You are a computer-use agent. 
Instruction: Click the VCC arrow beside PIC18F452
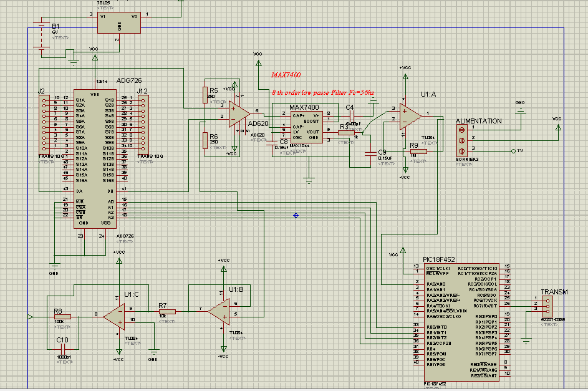point(403,250)
